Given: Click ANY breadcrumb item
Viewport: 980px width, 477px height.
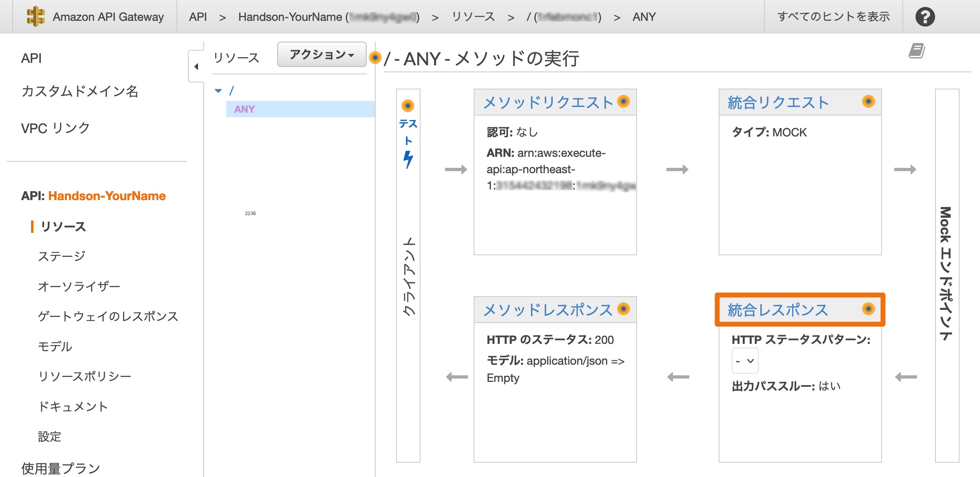Looking at the screenshot, I should (644, 17).
